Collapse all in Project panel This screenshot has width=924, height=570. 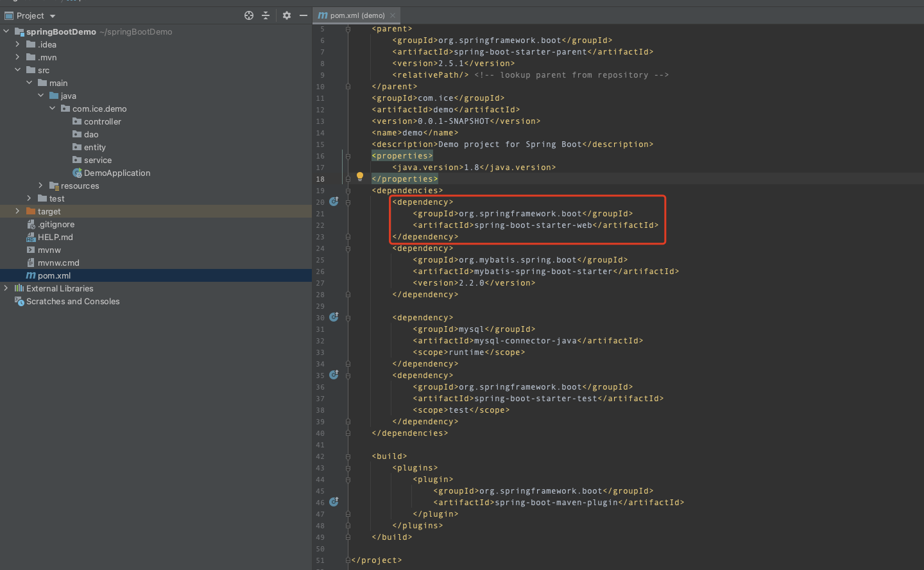266,15
